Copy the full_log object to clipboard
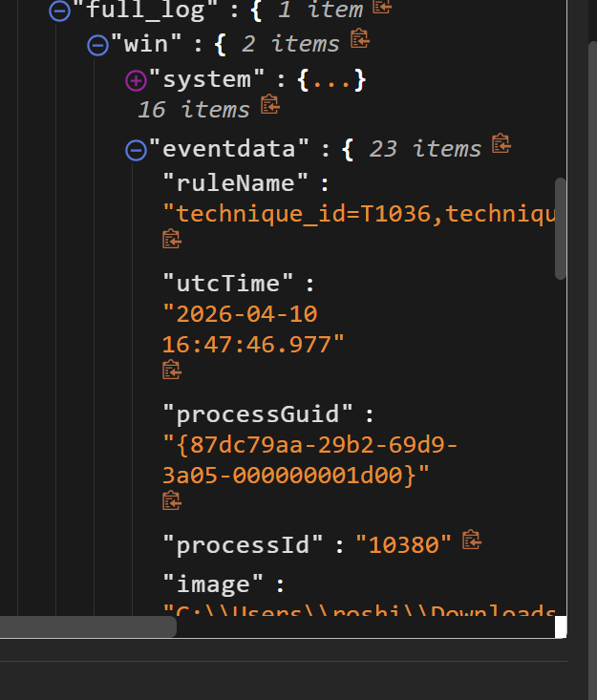597x700 pixels. [x=382, y=7]
